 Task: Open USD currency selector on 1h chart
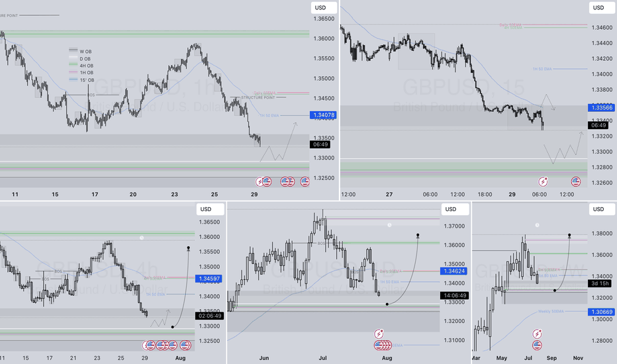point(324,8)
